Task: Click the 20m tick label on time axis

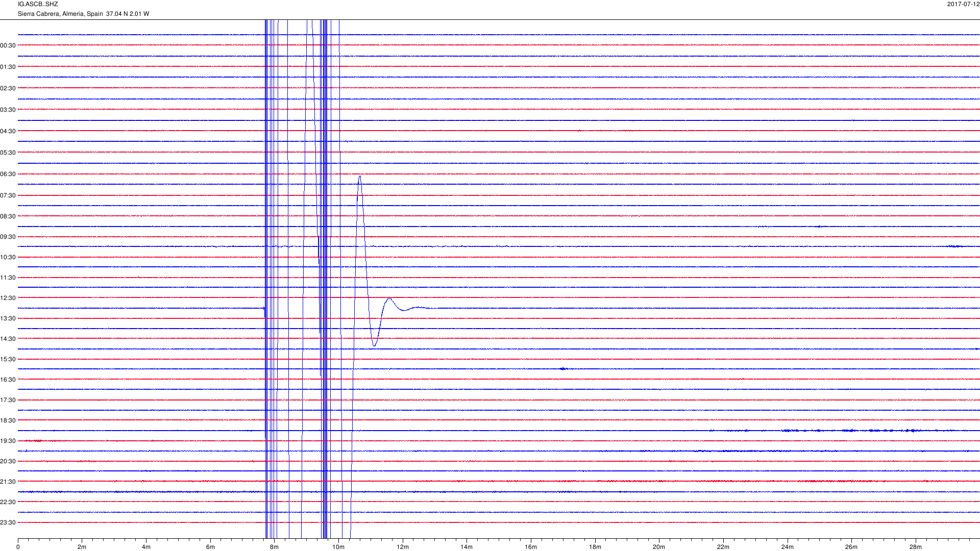Action: 659,547
